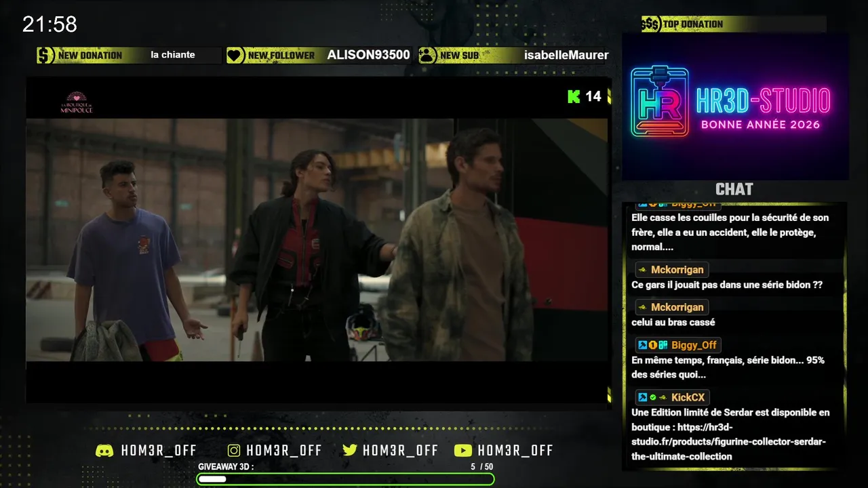This screenshot has height=488, width=868.
Task: Click the dollar icon beside NEW DONATION
Action: pos(45,56)
